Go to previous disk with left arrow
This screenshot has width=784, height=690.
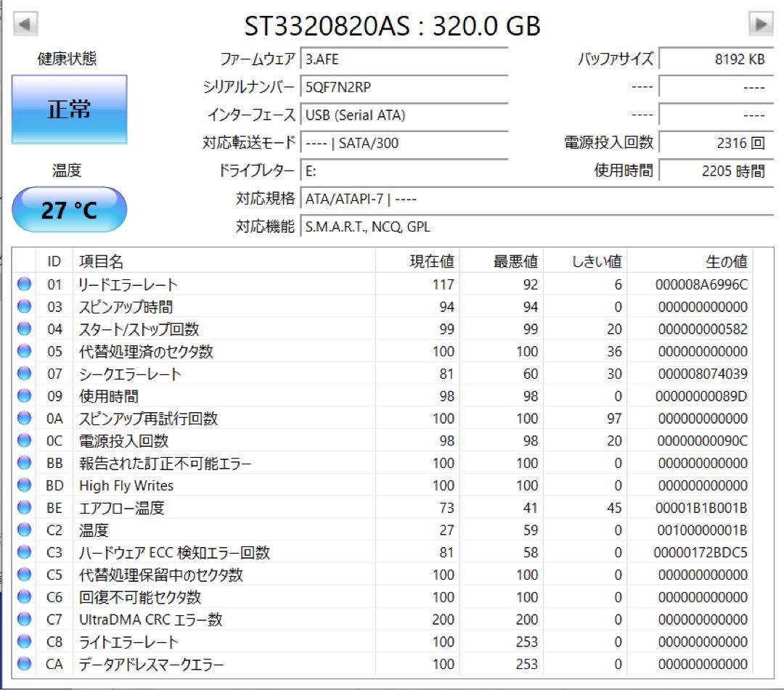25,23
